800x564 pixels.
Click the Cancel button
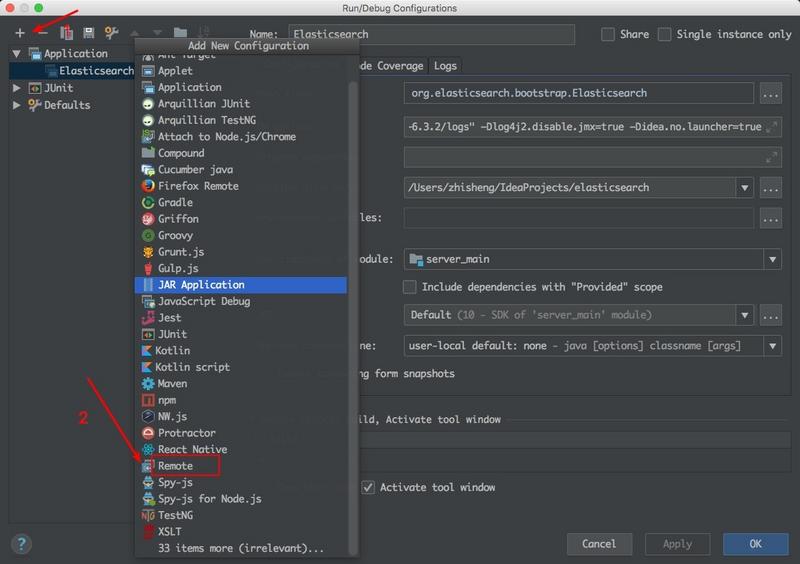[x=599, y=544]
